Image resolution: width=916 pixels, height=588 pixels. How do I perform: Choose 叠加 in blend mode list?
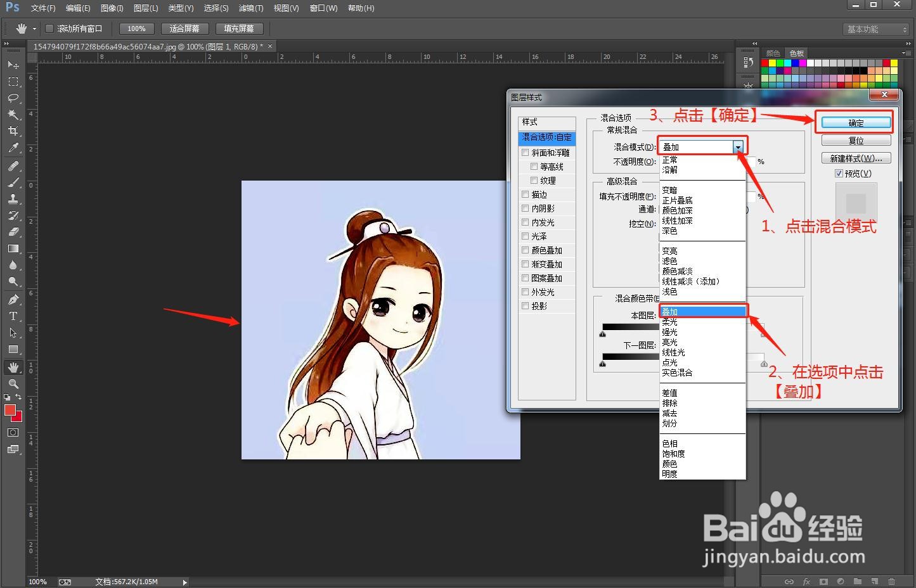tap(703, 312)
